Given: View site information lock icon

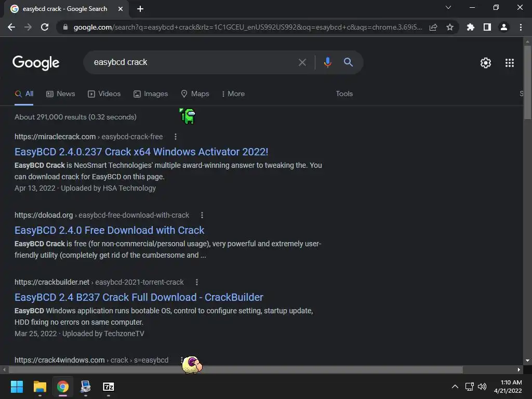Looking at the screenshot, I should point(65,27).
